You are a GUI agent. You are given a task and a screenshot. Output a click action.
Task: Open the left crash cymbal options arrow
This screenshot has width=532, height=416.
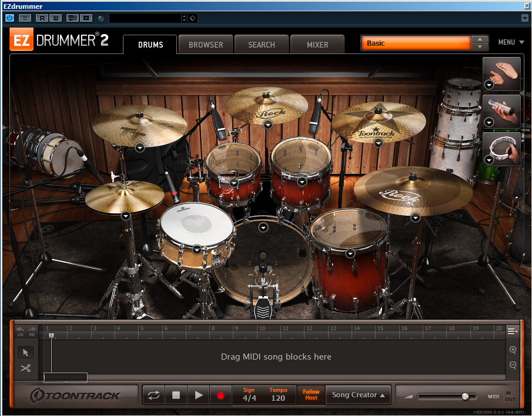140,147
